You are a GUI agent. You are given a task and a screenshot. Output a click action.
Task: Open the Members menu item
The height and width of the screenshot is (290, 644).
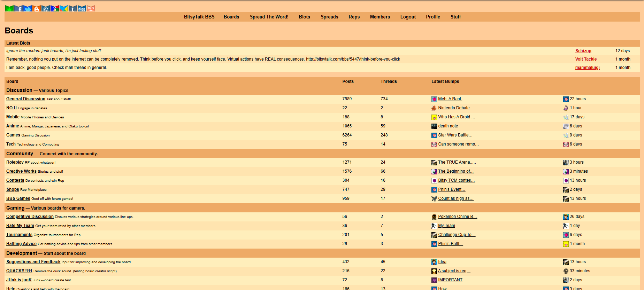[x=380, y=17]
